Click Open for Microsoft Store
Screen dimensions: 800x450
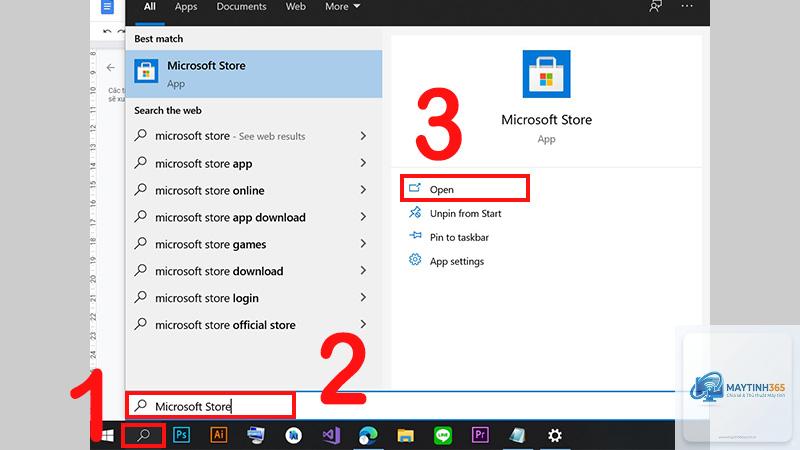tap(465, 189)
